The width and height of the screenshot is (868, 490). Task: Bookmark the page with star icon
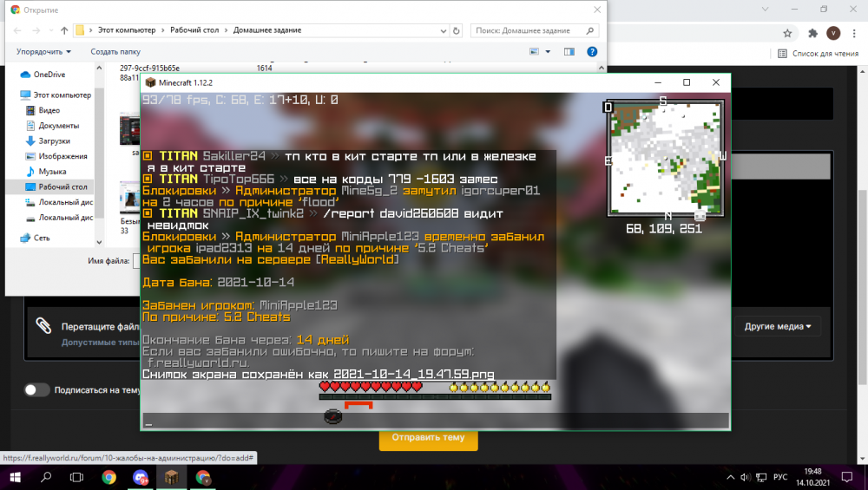tap(787, 33)
